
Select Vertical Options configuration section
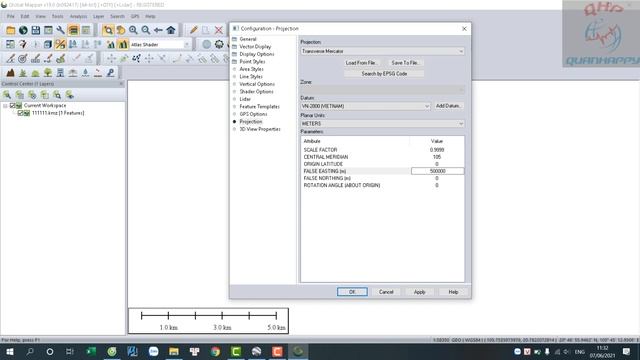(x=257, y=84)
